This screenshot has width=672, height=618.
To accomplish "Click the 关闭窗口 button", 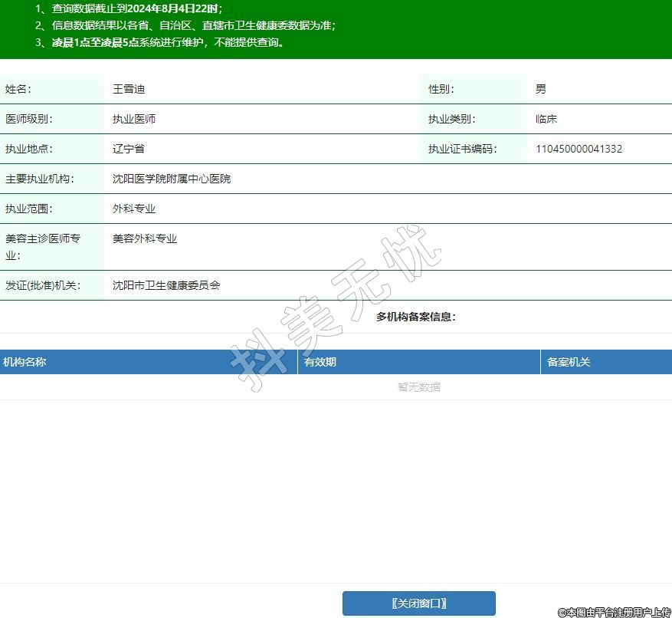I will [x=418, y=603].
